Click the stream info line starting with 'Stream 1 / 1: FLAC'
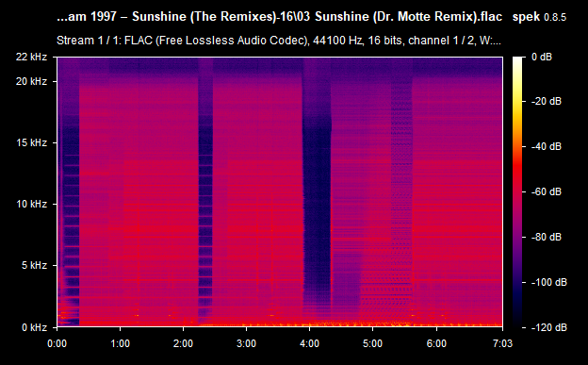Image resolution: width=588 pixels, height=365 pixels. click(x=279, y=41)
